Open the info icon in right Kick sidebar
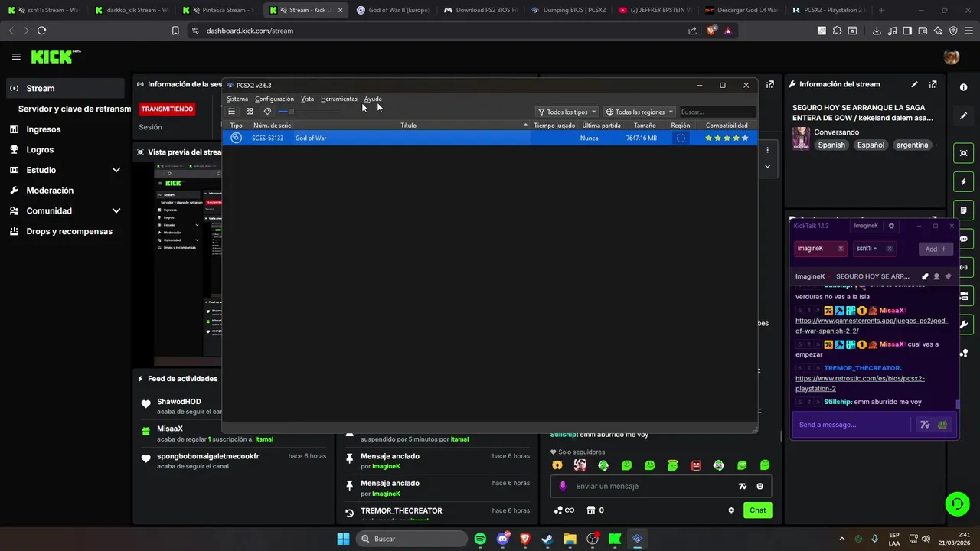980x551 pixels. pos(963,87)
